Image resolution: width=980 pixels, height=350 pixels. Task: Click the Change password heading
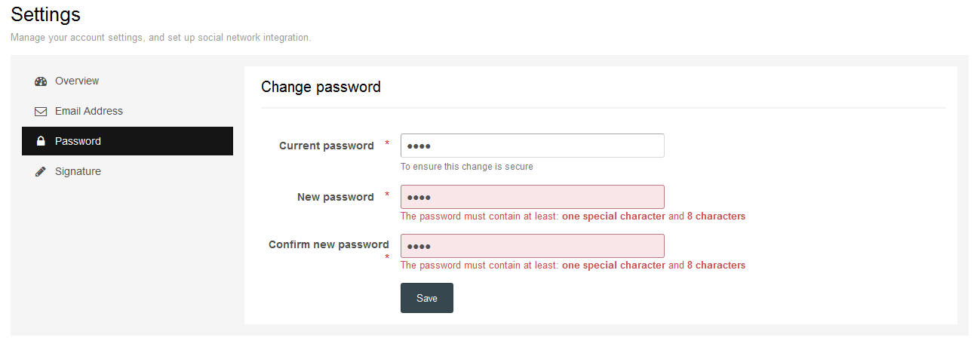(x=321, y=87)
